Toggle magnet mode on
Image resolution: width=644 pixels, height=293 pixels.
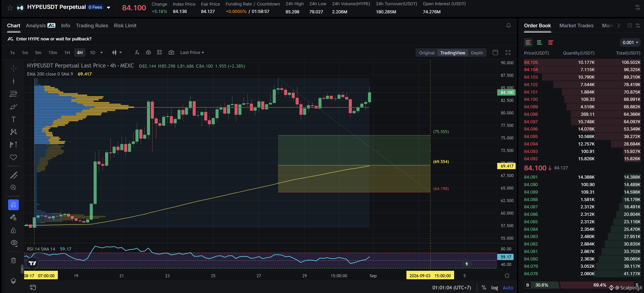[14, 205]
